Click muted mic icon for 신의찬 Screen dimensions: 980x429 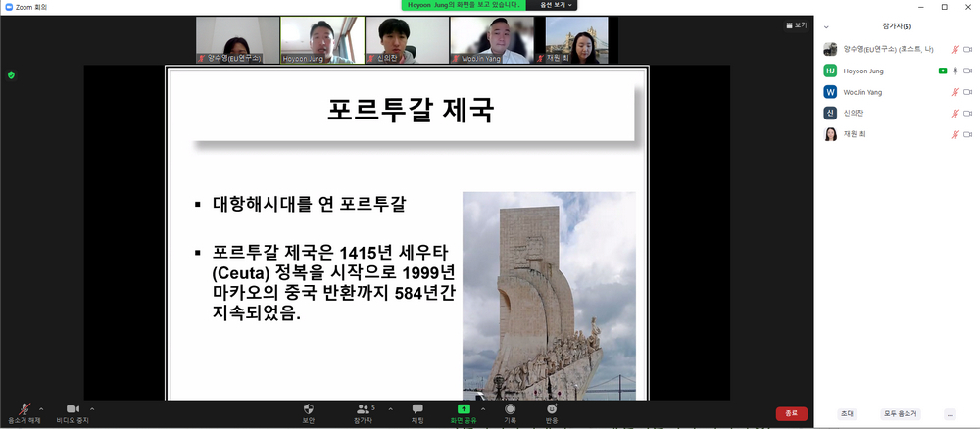pos(955,113)
